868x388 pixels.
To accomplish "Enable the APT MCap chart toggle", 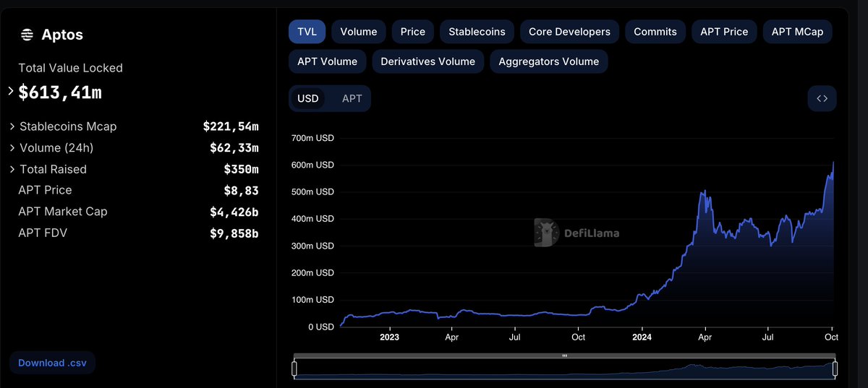I will [797, 32].
